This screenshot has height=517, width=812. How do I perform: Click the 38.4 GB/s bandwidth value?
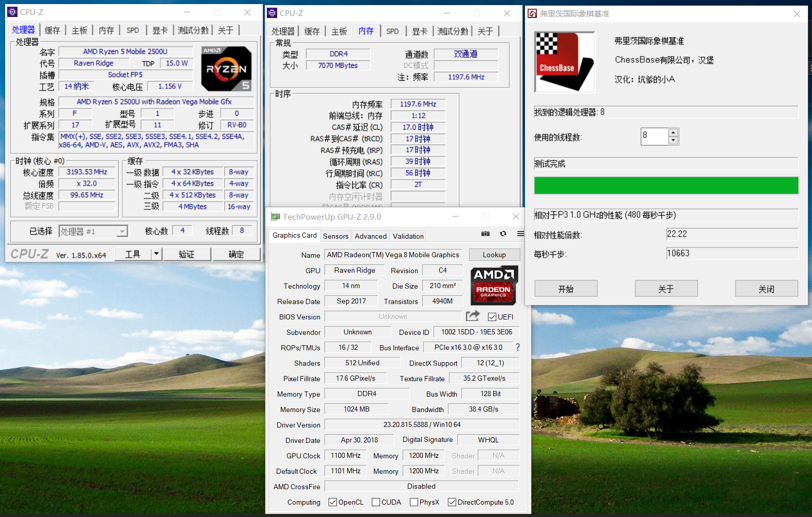(484, 409)
